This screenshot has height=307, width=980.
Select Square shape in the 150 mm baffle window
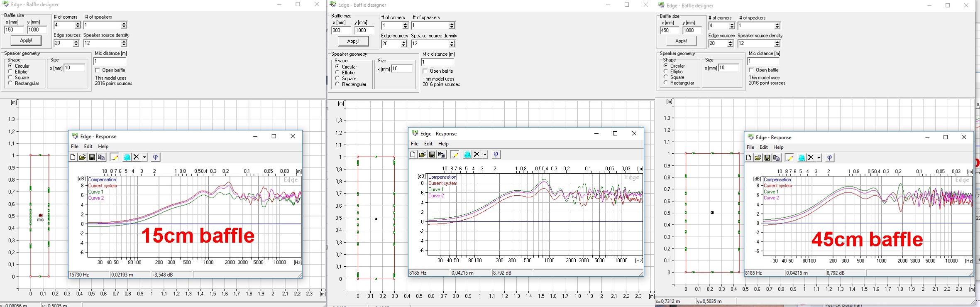[x=19, y=78]
